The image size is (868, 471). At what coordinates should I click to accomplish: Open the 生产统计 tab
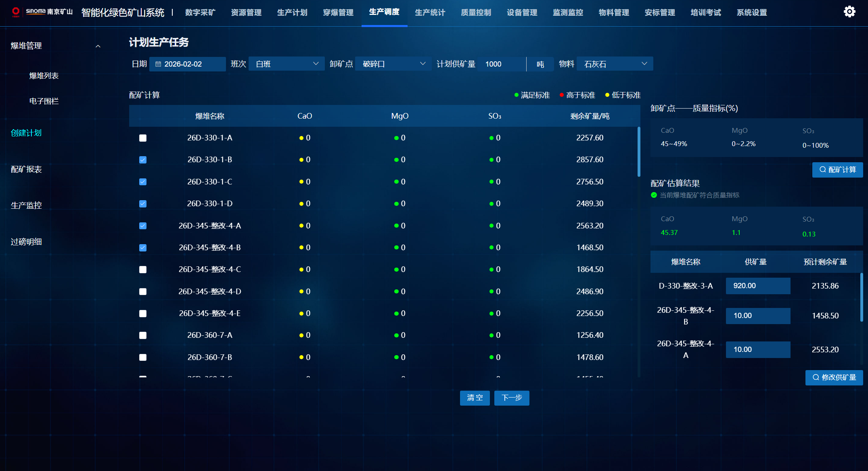430,13
